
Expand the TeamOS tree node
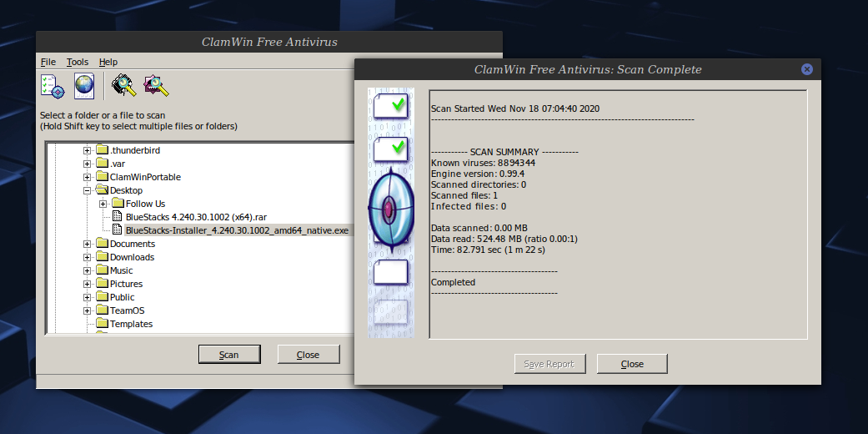pyautogui.click(x=87, y=310)
